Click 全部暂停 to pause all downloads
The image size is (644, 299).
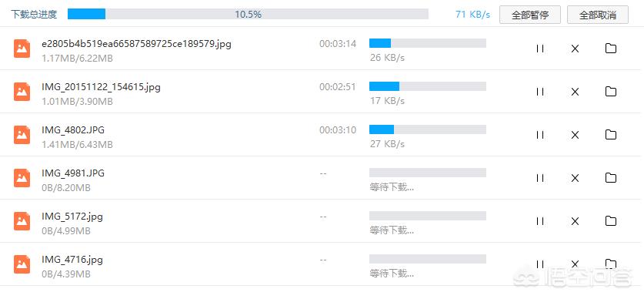click(x=530, y=15)
